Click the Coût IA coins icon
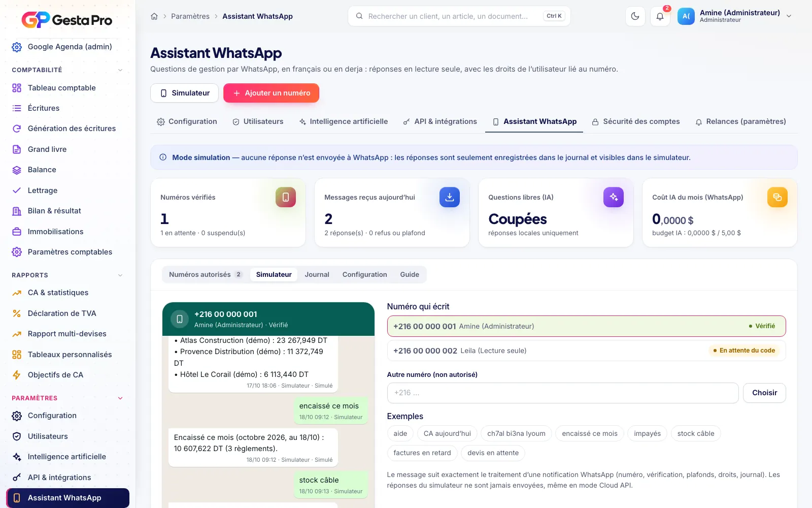Screen dimensions: 812x508 coord(777,197)
